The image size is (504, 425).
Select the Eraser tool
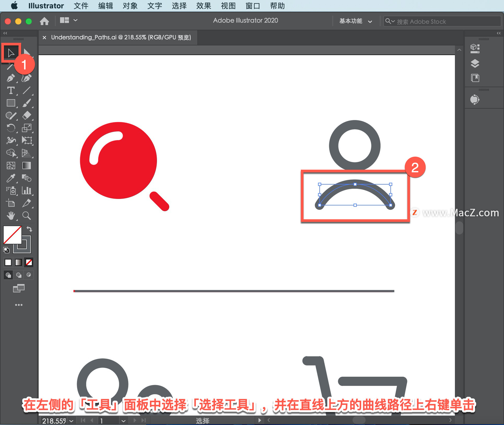pyautogui.click(x=27, y=116)
